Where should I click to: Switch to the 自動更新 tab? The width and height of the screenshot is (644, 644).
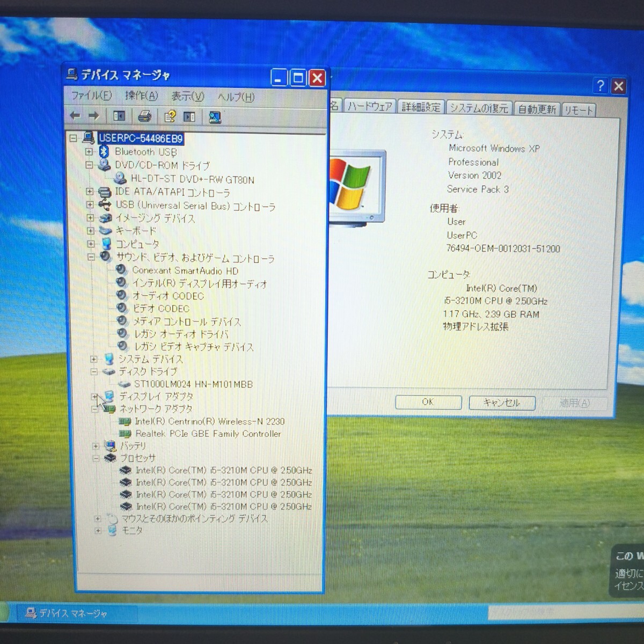pos(537,109)
